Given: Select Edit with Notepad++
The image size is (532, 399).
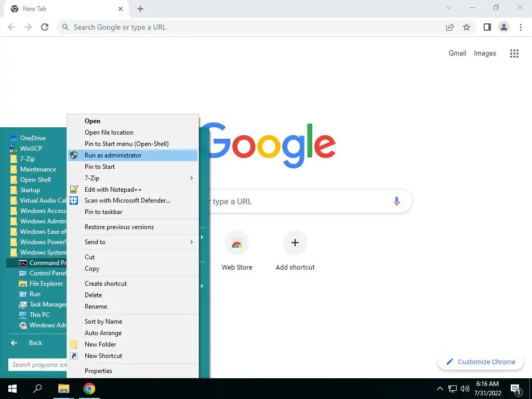Looking at the screenshot, I should point(132,190).
